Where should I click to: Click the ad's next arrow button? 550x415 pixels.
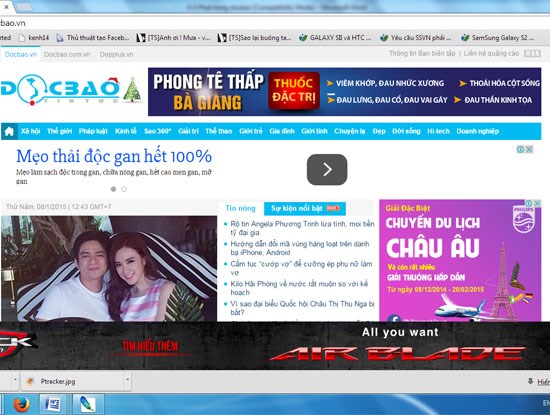(x=327, y=169)
